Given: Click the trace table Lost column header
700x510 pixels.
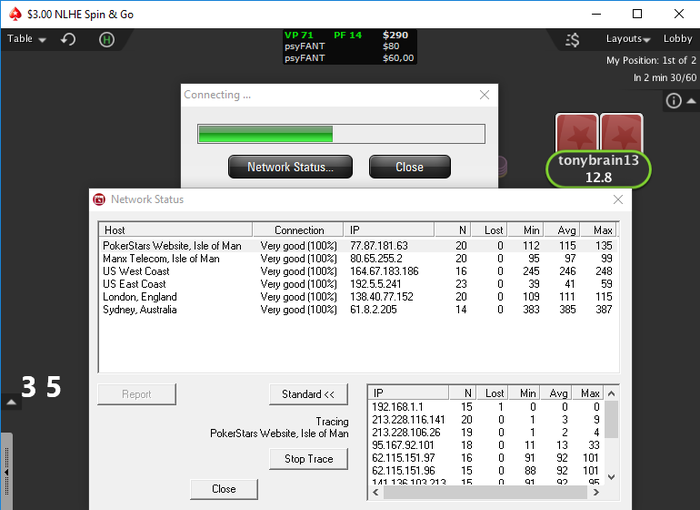Looking at the screenshot, I should click(490, 393).
